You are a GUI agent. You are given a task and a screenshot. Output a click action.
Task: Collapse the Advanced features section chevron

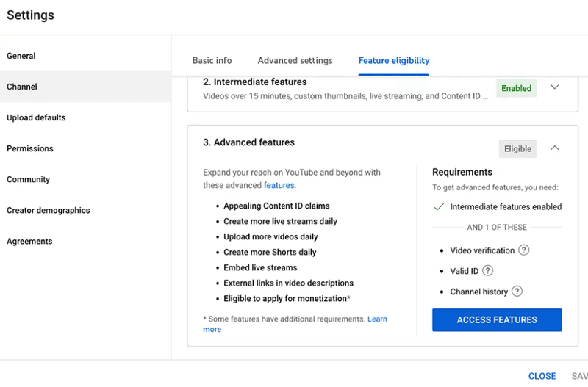click(x=554, y=148)
